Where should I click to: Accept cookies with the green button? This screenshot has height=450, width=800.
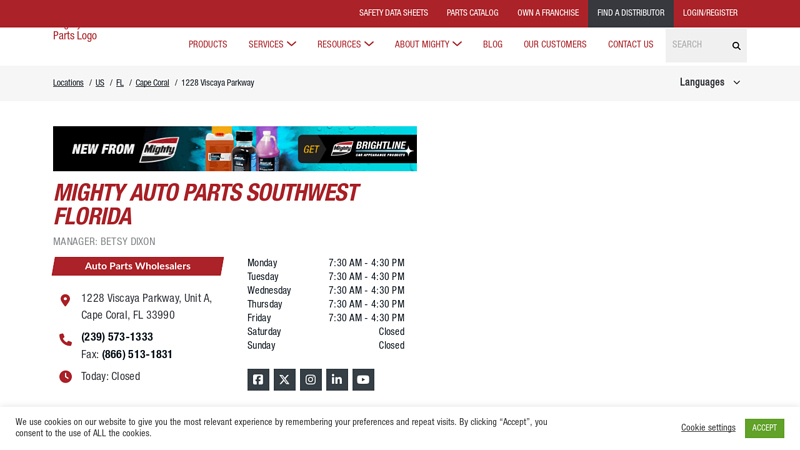[x=764, y=428]
